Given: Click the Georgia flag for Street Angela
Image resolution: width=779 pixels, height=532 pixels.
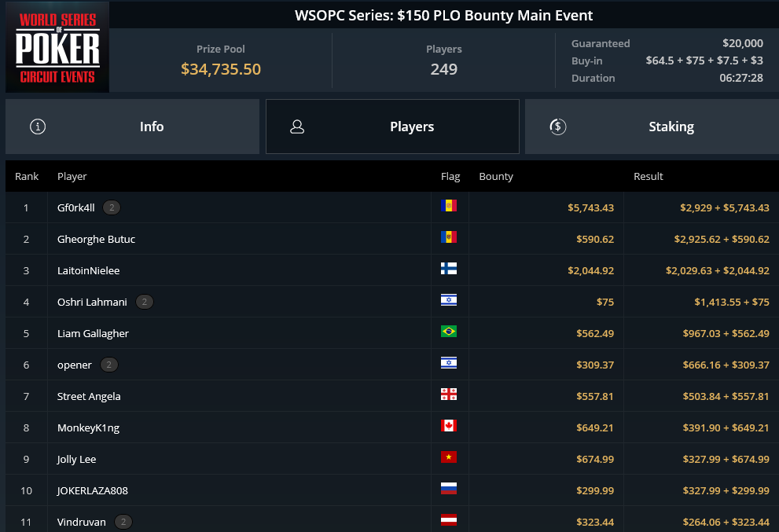Looking at the screenshot, I should click(x=449, y=394).
